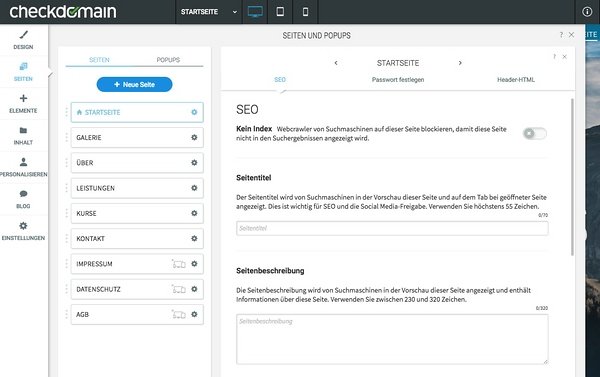Close the Startseite settings panel
The width and height of the screenshot is (600, 377).
564,57
